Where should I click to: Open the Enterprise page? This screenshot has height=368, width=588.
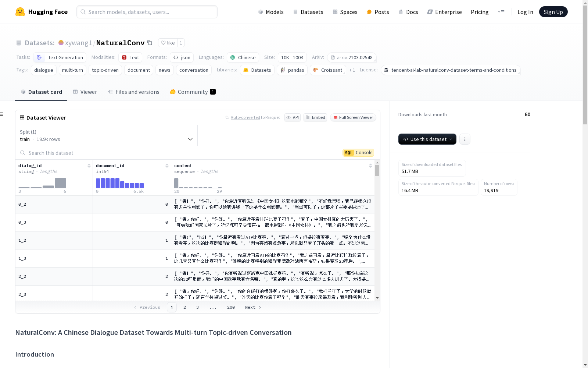[x=444, y=12]
